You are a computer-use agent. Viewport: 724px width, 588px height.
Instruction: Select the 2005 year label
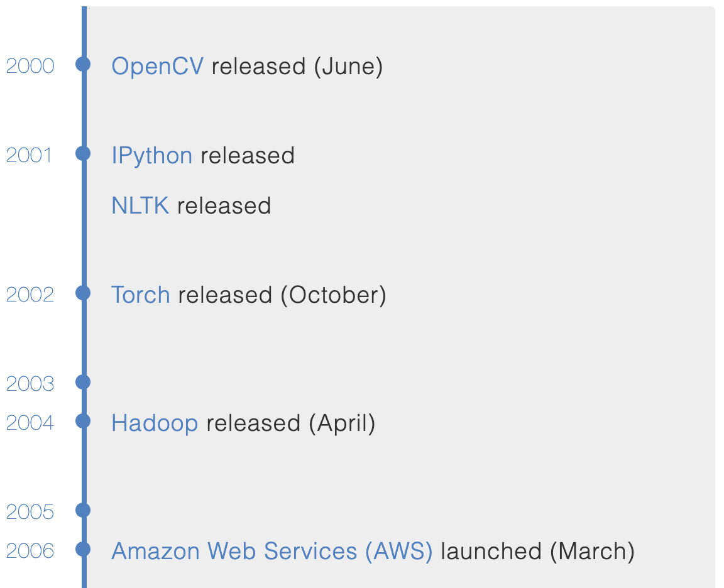(x=30, y=513)
